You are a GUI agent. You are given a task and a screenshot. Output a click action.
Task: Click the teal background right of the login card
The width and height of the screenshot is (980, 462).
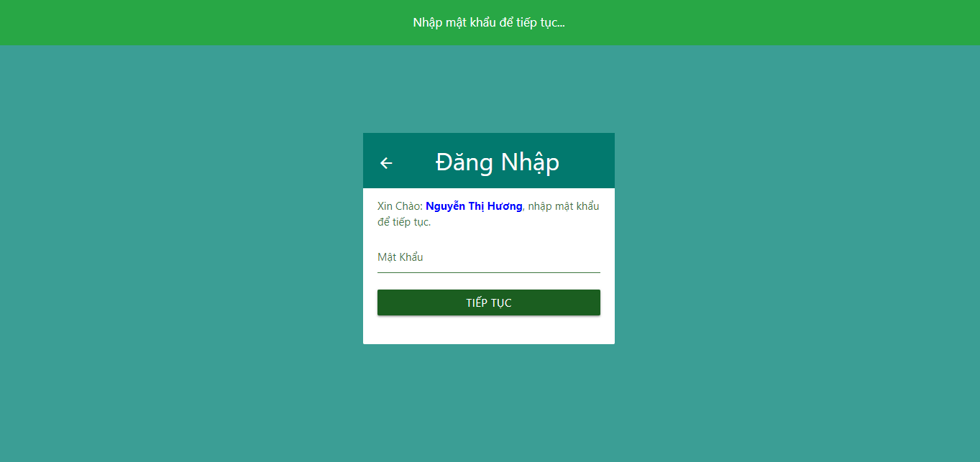click(x=797, y=239)
